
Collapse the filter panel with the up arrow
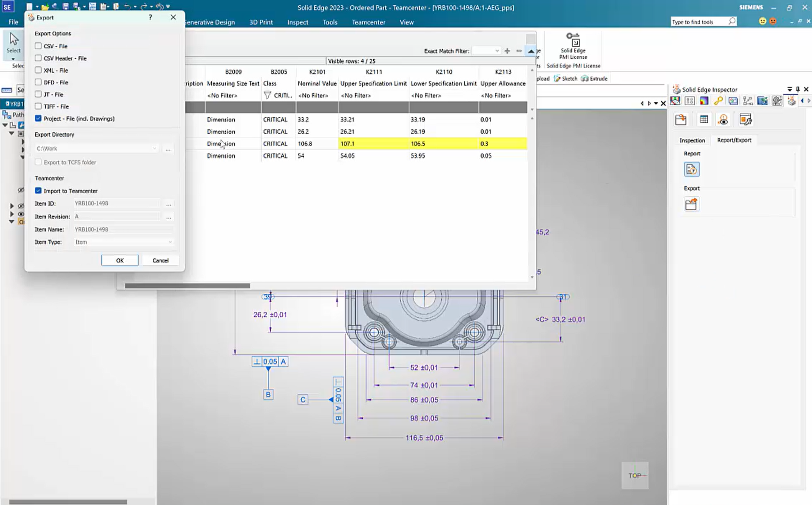click(x=531, y=51)
